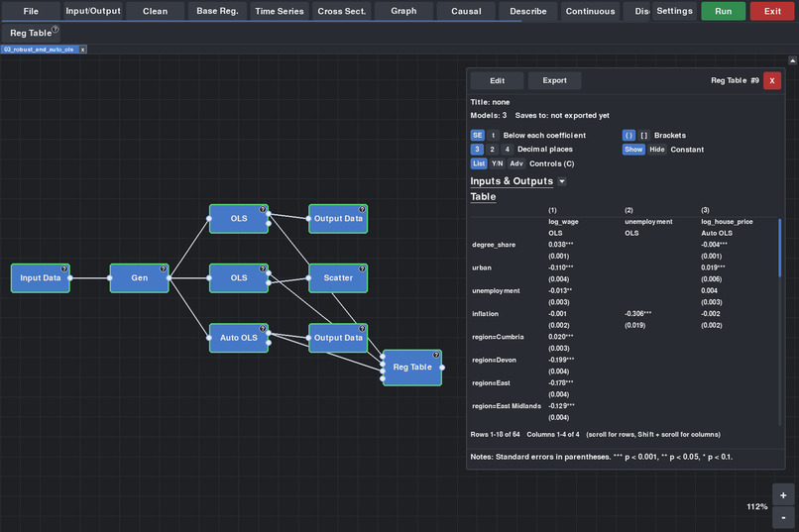Click the inflation coefficient -0.306***
This screenshot has height=532, width=799.
tap(638, 314)
